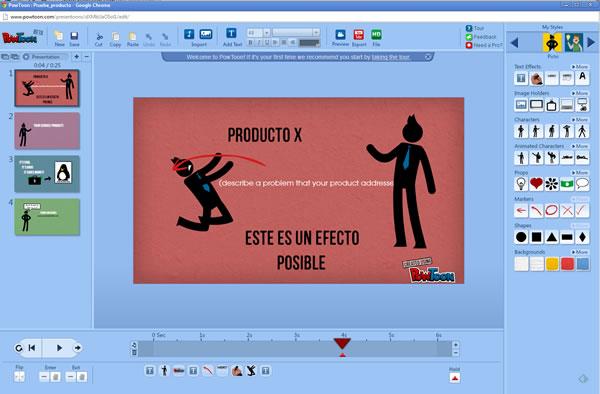Toggle underline text formatting
Image resolution: width=600 pixels, height=394 pixels.
[x=267, y=42]
